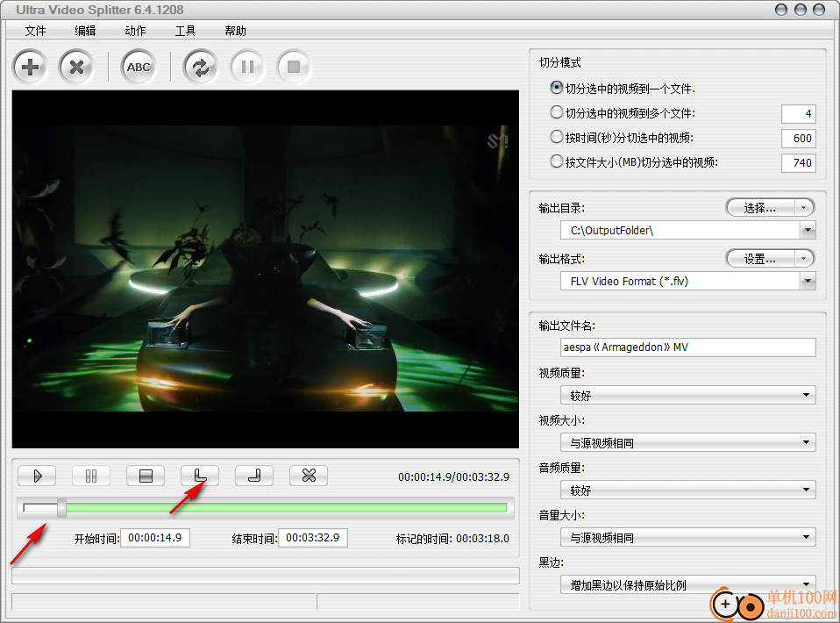Open the 工具 menu
This screenshot has width=840, height=623.
click(x=185, y=31)
